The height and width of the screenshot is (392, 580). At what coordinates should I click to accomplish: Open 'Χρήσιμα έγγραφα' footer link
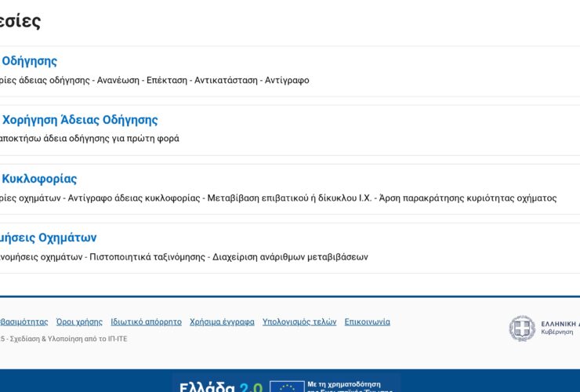pyautogui.click(x=222, y=322)
